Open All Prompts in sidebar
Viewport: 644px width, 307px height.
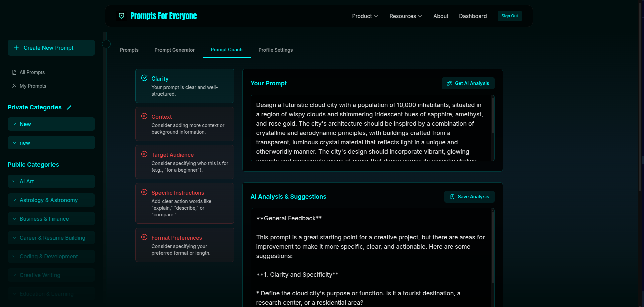[x=32, y=72]
